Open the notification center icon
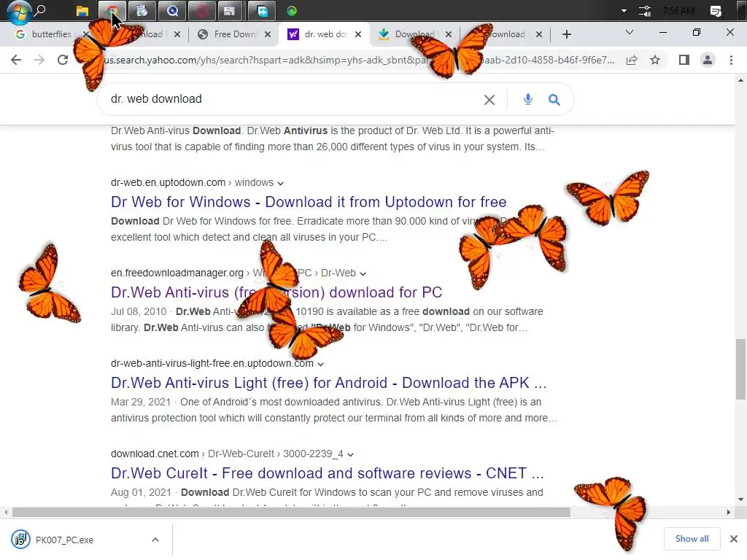747x560 pixels. pyautogui.click(x=716, y=11)
